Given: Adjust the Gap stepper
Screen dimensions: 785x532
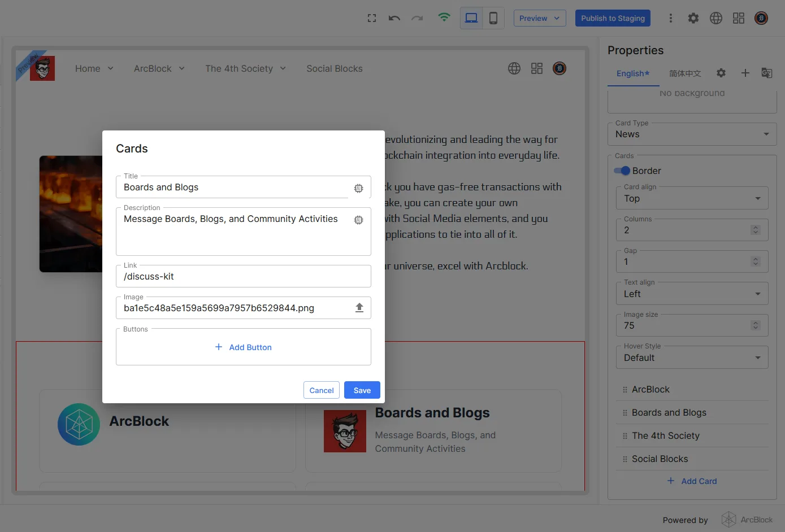Looking at the screenshot, I should 756,261.
